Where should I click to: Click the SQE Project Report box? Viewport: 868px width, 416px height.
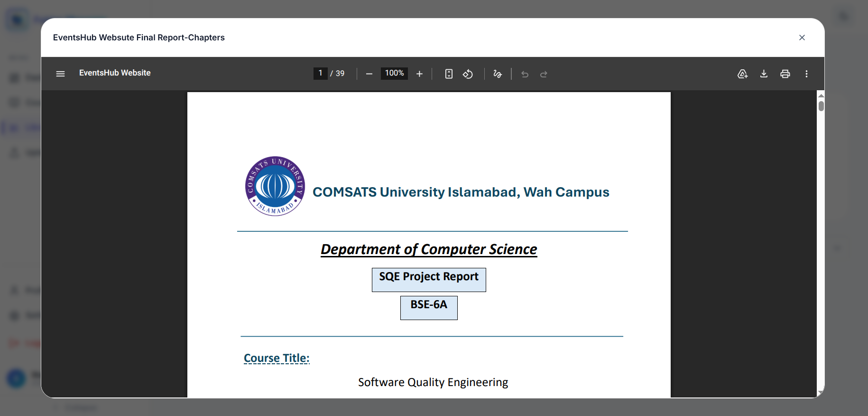(x=429, y=280)
